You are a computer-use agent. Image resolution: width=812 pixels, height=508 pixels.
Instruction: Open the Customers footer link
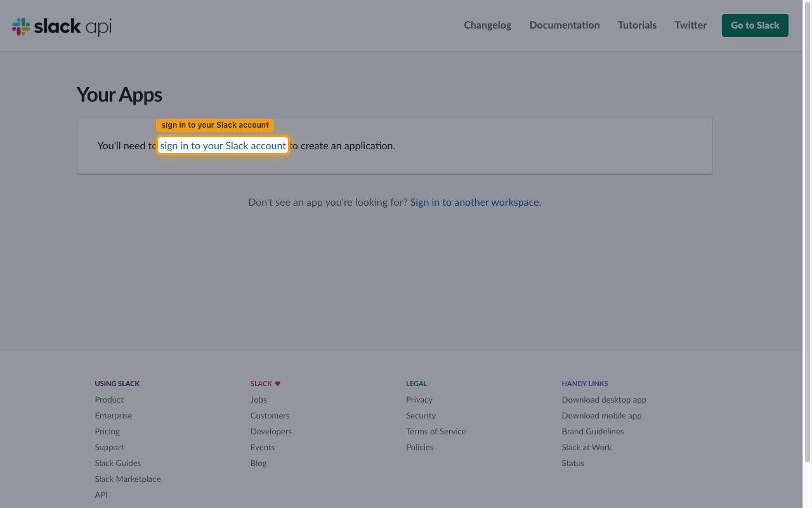point(270,415)
